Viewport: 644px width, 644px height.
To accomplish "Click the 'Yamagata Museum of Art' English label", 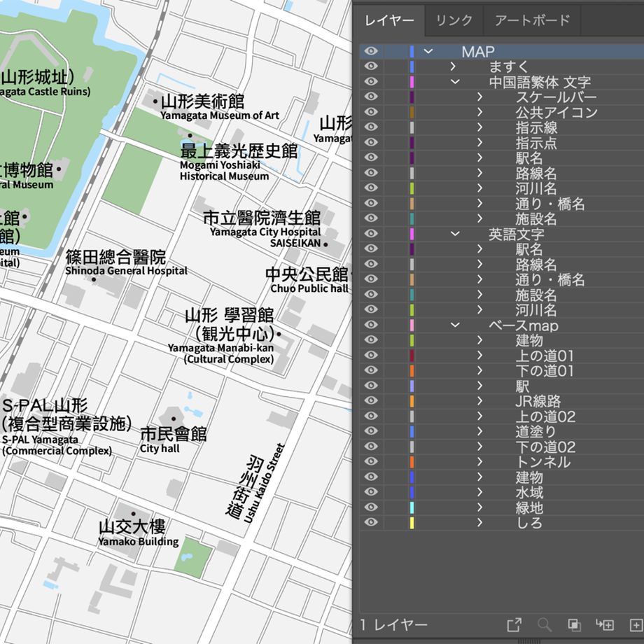I will point(220,115).
